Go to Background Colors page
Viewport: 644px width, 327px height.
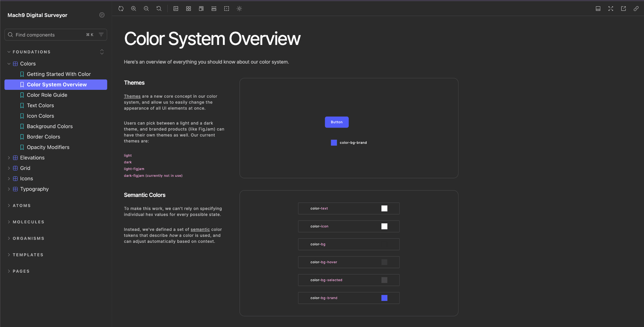56,126
